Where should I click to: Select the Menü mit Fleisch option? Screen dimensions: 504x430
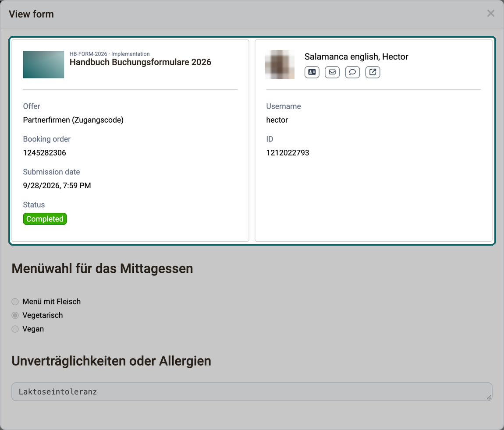[x=15, y=302]
